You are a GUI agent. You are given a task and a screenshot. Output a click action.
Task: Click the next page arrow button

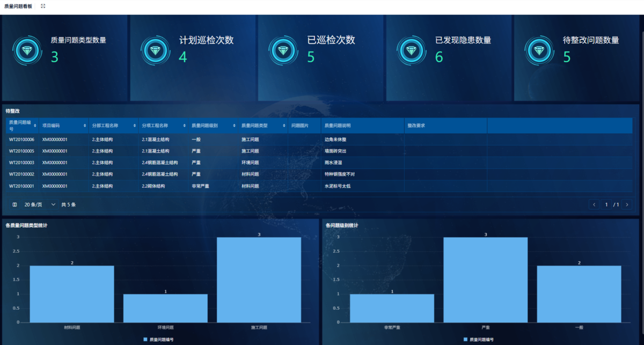[627, 204]
